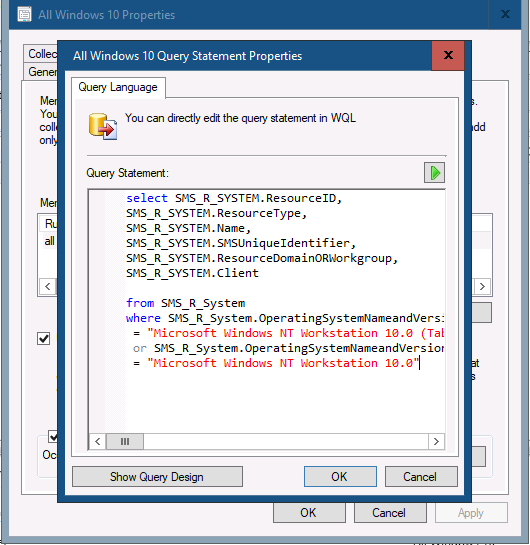Confirm the query dialog with OK
530x545 pixels.
[340, 477]
